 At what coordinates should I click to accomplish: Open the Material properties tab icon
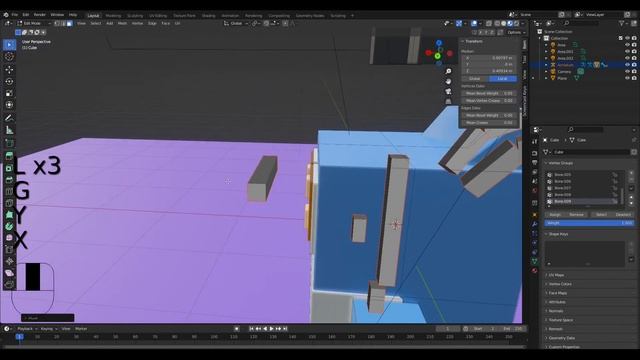point(535,271)
